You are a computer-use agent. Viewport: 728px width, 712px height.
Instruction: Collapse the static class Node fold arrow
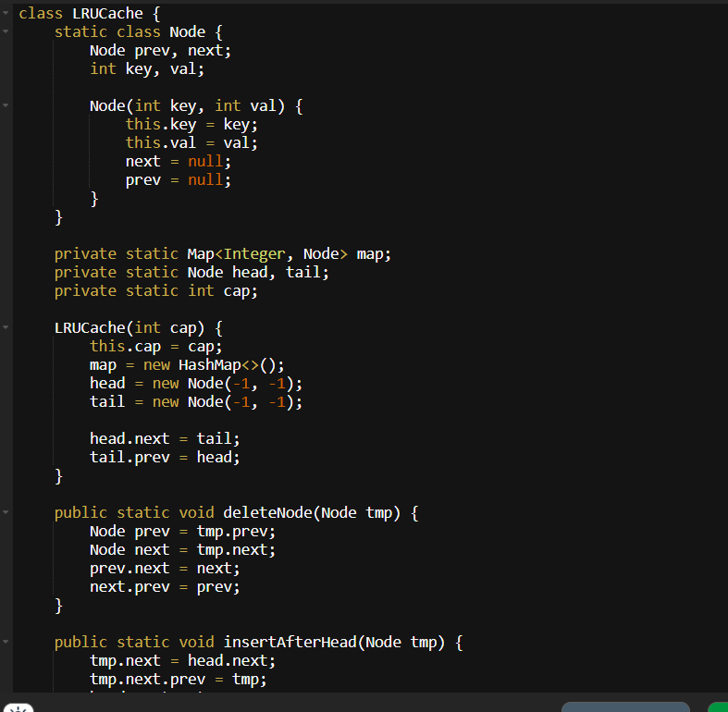click(x=6, y=31)
